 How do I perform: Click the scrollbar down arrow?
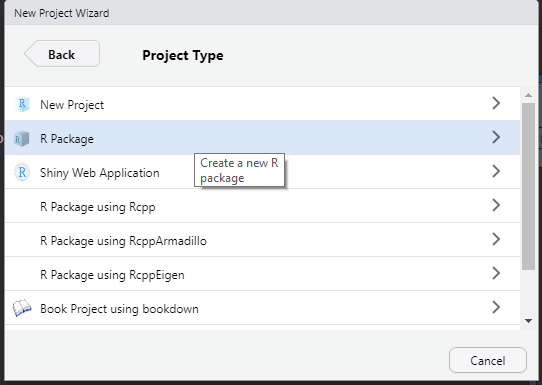528,321
